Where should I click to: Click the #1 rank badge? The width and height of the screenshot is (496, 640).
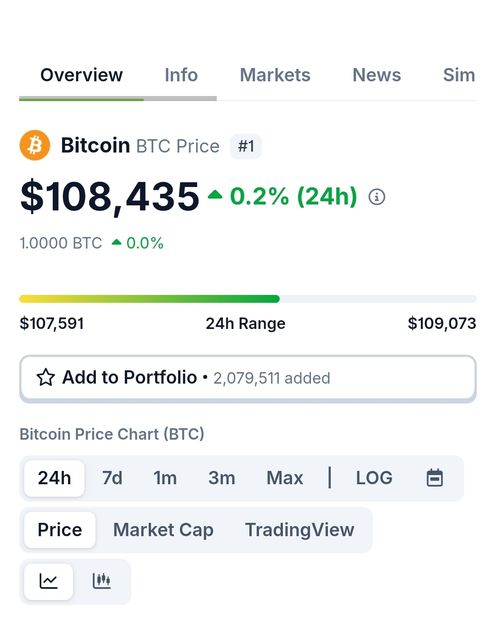click(246, 146)
